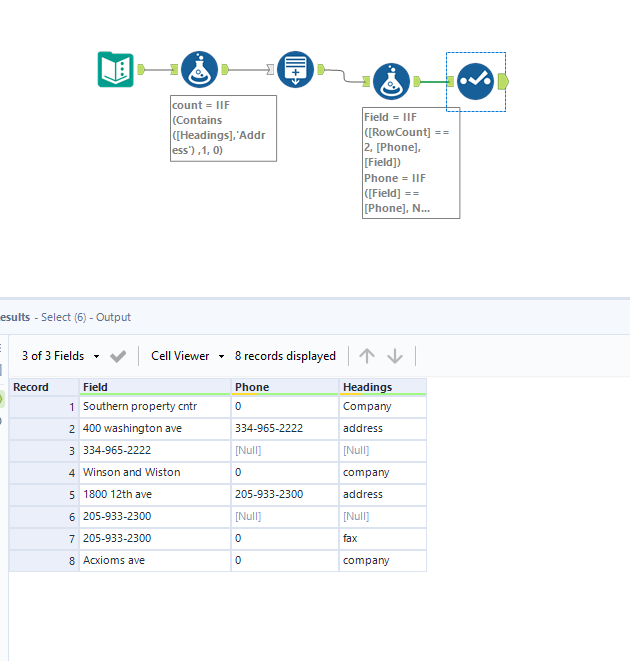Select cell '400 washington ave'

click(x=155, y=428)
